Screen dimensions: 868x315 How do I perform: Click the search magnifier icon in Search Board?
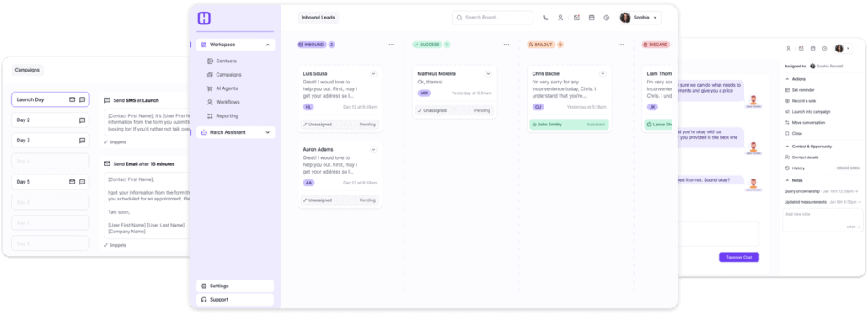(459, 18)
